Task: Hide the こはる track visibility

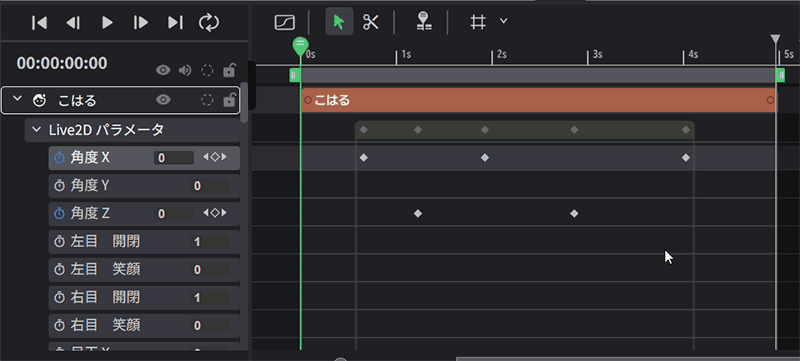Action: click(x=163, y=100)
